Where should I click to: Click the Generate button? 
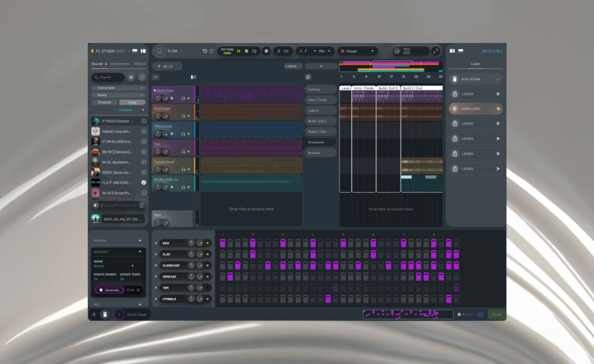109,289
